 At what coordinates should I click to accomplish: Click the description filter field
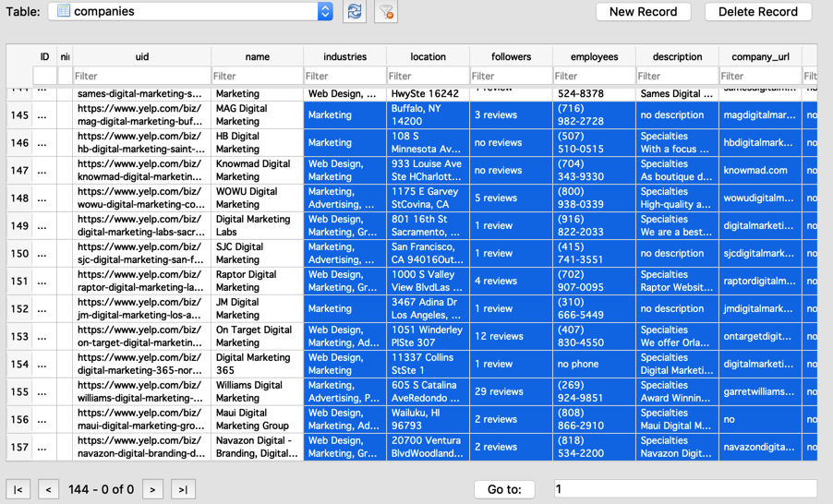(677, 76)
